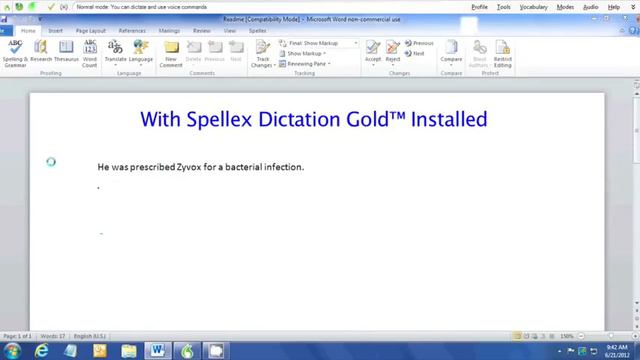Image resolution: width=640 pixels, height=360 pixels.
Task: Click Page 1 of 1 in status bar
Action: (17, 336)
